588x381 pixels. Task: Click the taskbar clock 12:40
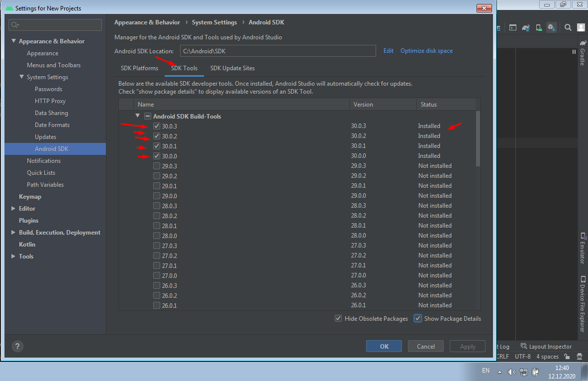pos(562,368)
